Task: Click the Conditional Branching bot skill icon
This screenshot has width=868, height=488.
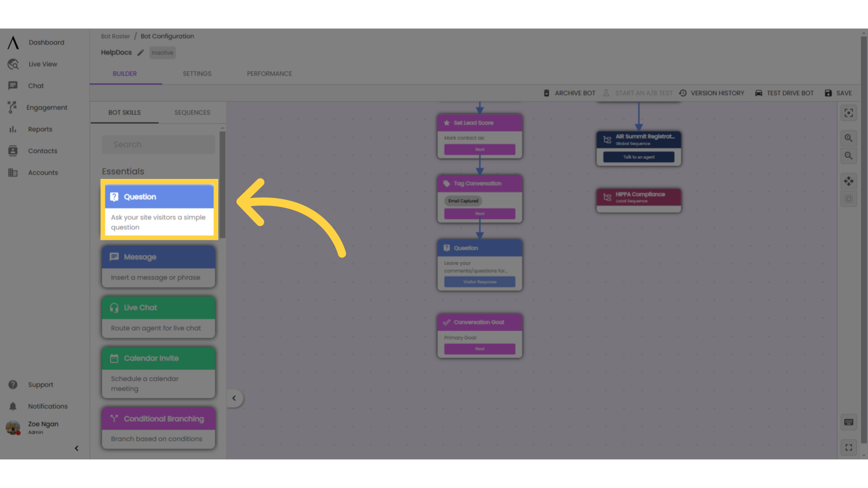Action: pos(114,418)
